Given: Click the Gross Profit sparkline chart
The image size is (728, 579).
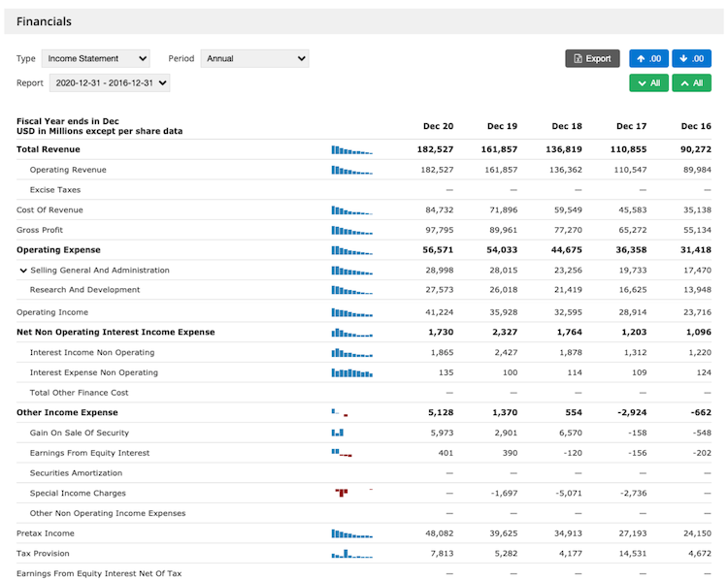Looking at the screenshot, I should click(x=351, y=231).
